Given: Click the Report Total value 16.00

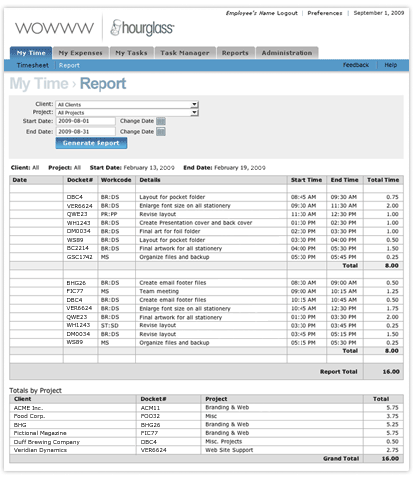Looking at the screenshot, I should 391,372.
